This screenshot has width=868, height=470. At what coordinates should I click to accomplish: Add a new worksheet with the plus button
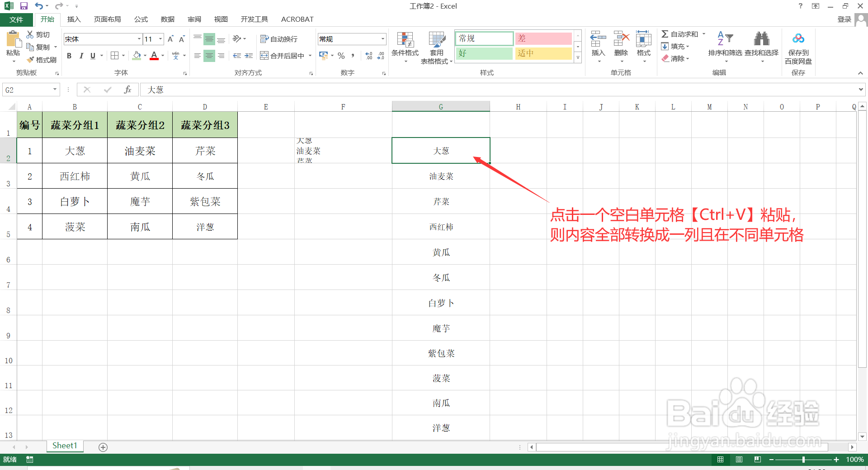(103, 447)
